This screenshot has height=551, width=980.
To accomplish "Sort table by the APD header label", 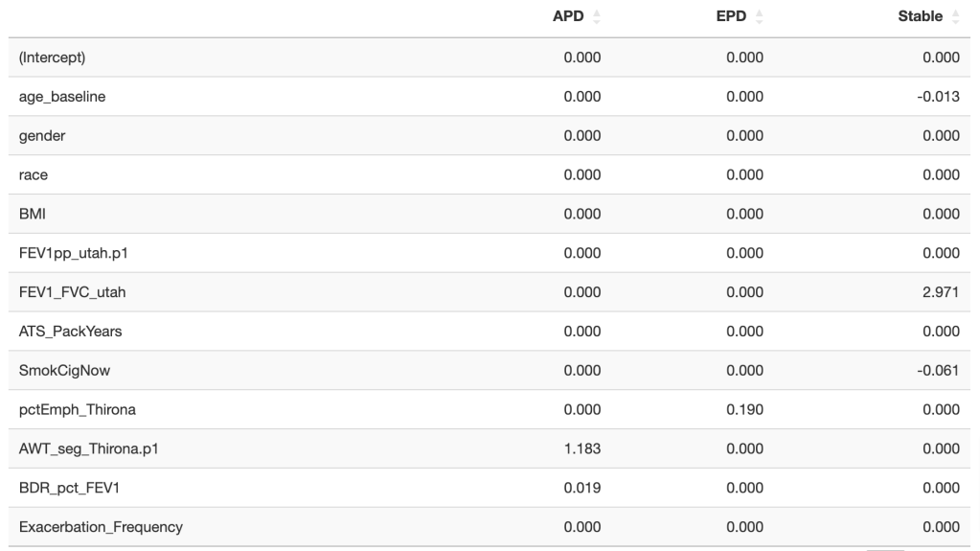I will tap(568, 17).
